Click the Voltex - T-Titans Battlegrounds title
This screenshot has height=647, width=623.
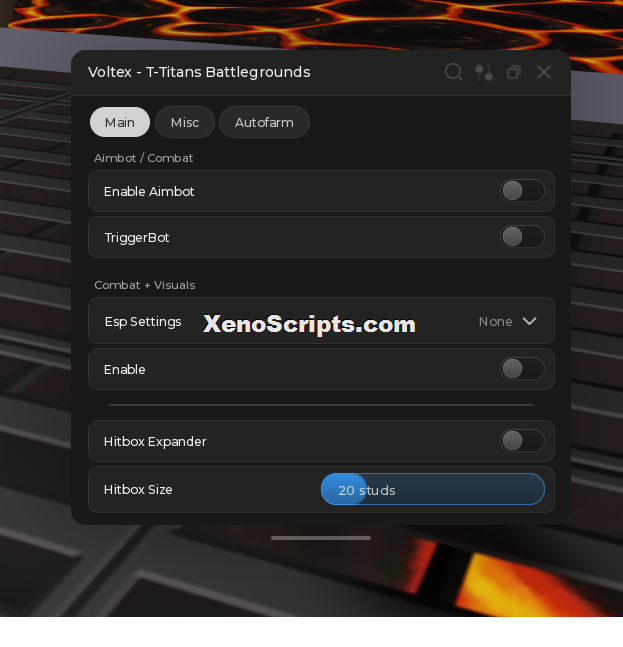tap(199, 72)
